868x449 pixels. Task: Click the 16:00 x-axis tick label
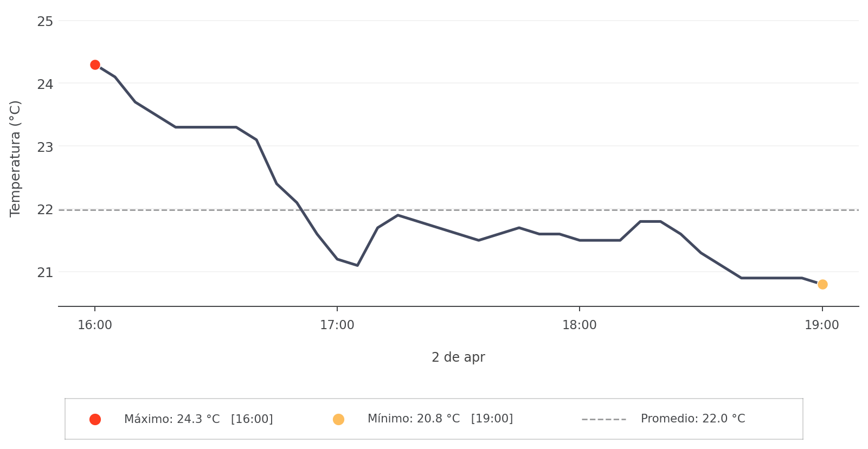(95, 325)
